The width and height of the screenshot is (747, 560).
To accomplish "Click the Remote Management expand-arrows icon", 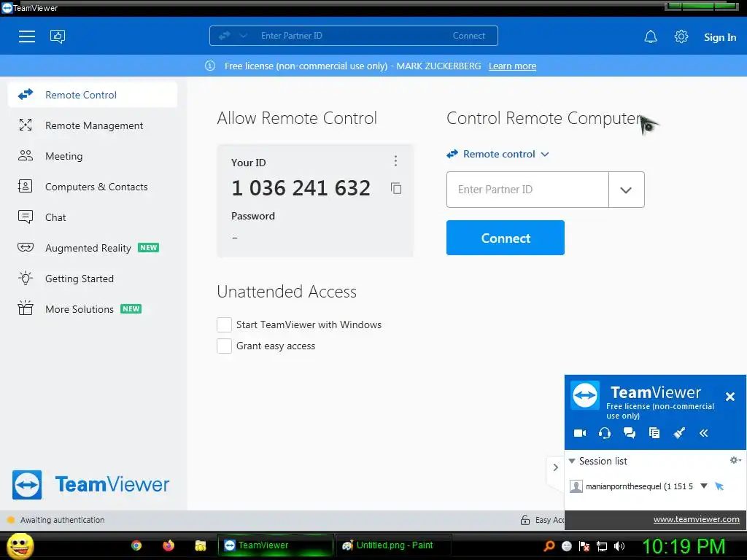I will 26,125.
